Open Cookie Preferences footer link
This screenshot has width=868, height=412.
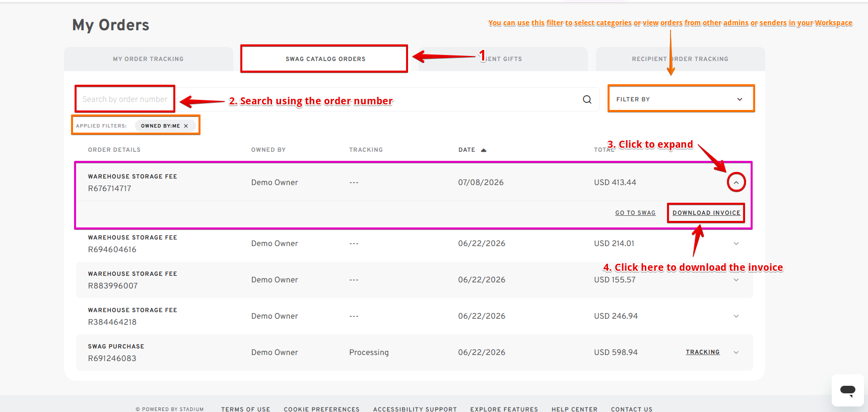[321, 409]
